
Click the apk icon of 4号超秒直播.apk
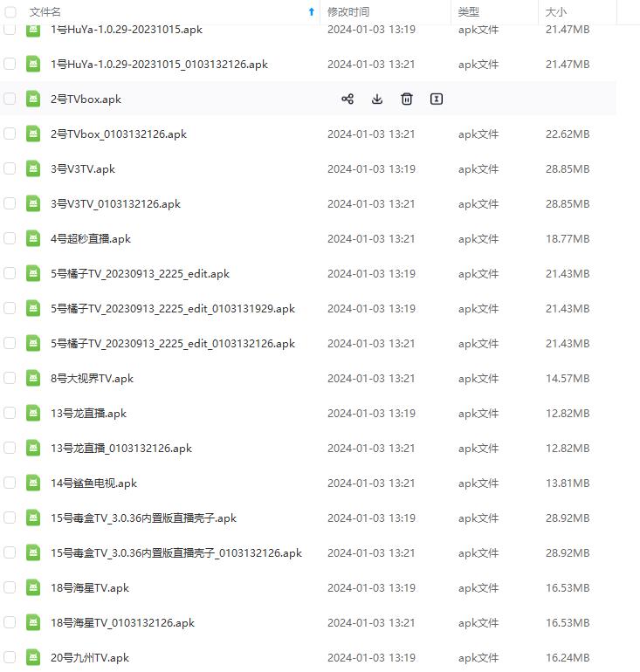[33, 238]
